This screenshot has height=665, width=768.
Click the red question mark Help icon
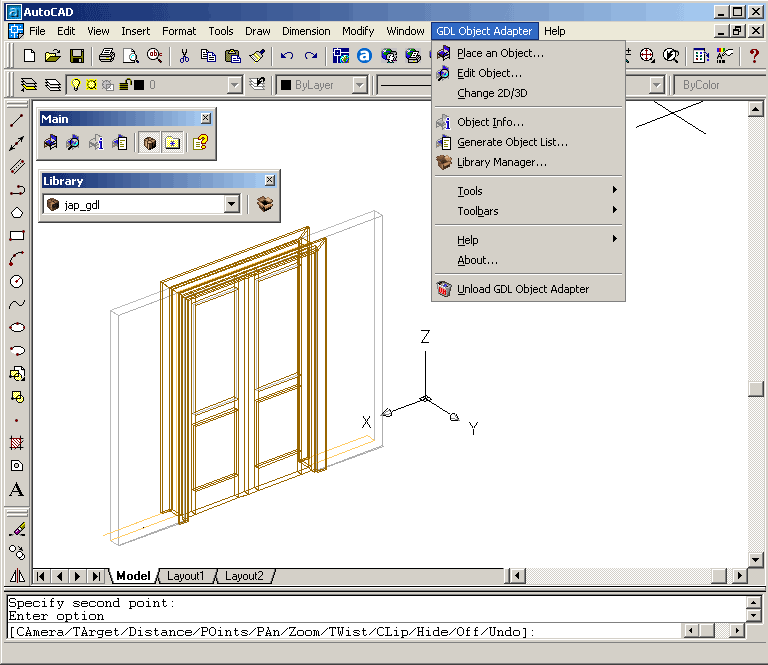[754, 56]
